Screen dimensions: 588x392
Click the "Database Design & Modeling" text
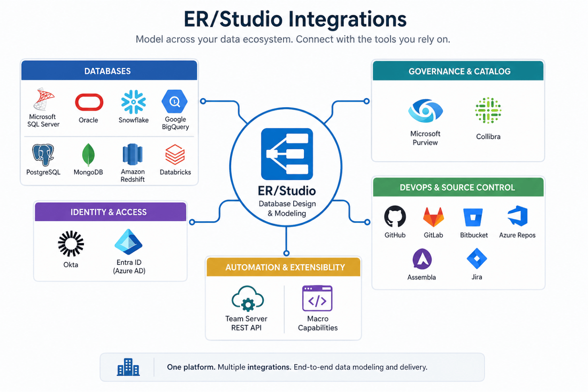click(287, 209)
